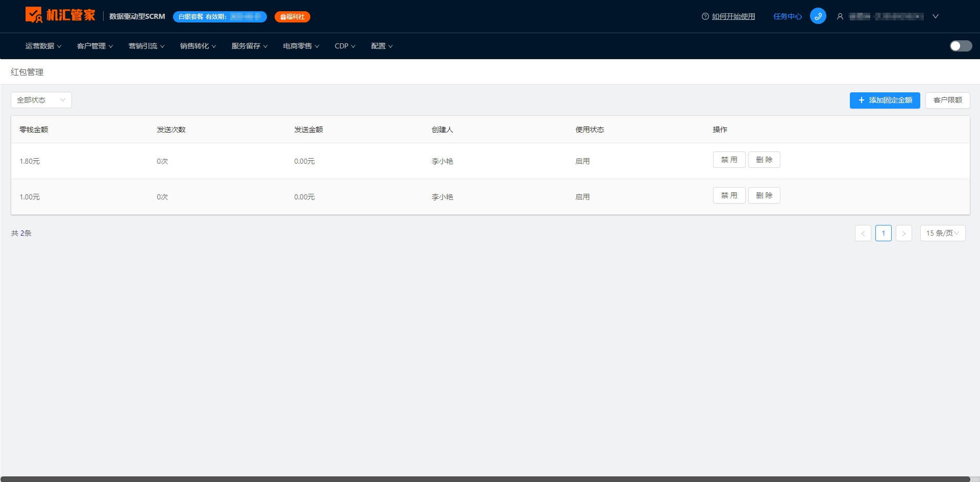Viewport: 980px width, 482px height.
Task: Click the 创建人 column header
Action: coord(442,130)
